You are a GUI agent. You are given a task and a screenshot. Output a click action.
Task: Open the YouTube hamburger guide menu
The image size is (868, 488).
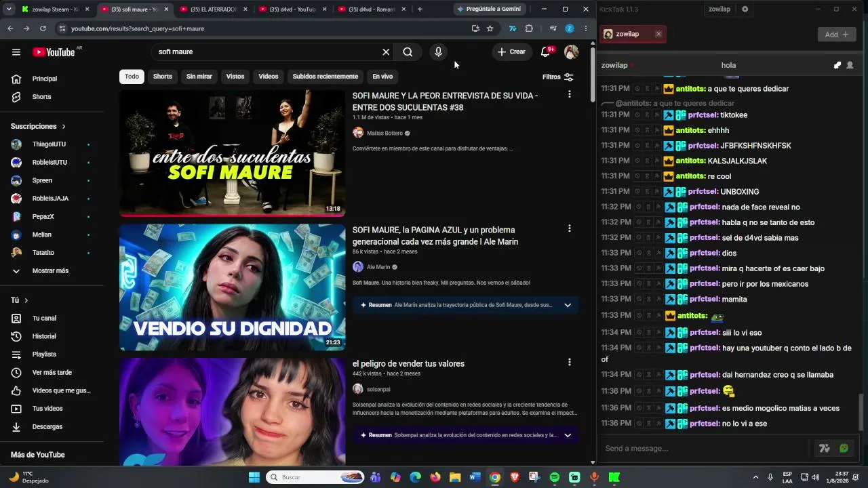tap(16, 52)
